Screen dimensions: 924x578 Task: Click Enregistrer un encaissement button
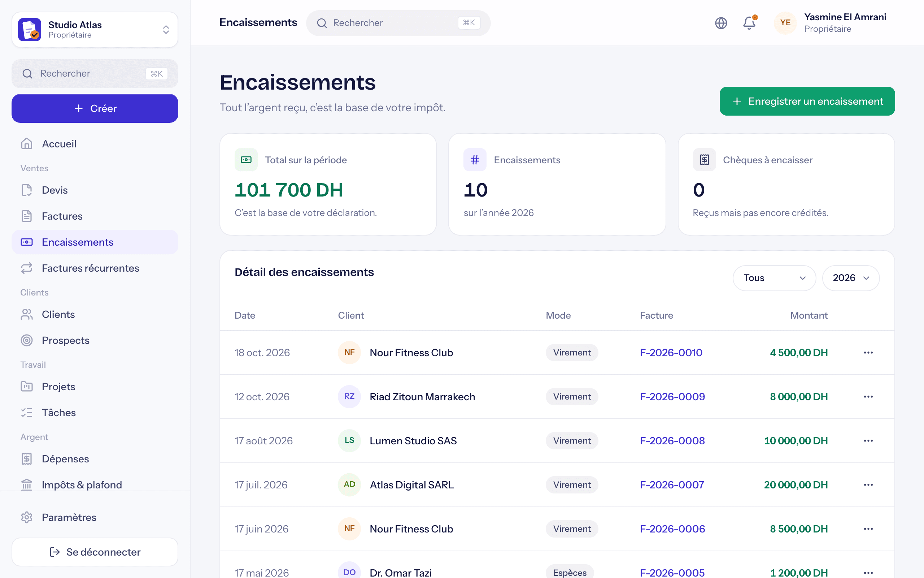(807, 101)
